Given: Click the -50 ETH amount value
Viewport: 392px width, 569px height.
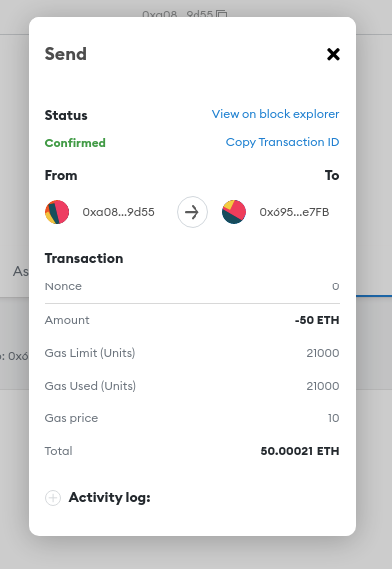Looking at the screenshot, I should click(x=317, y=320).
